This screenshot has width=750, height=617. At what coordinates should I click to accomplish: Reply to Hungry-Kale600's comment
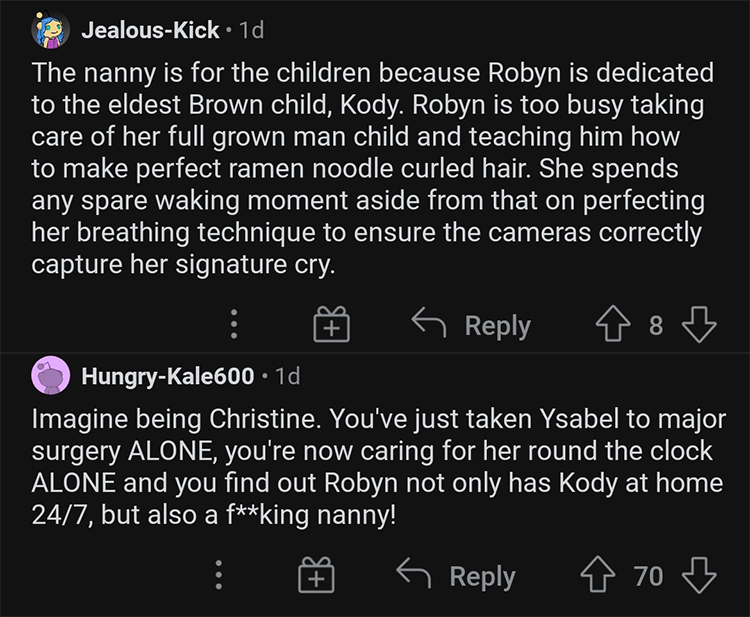click(459, 576)
